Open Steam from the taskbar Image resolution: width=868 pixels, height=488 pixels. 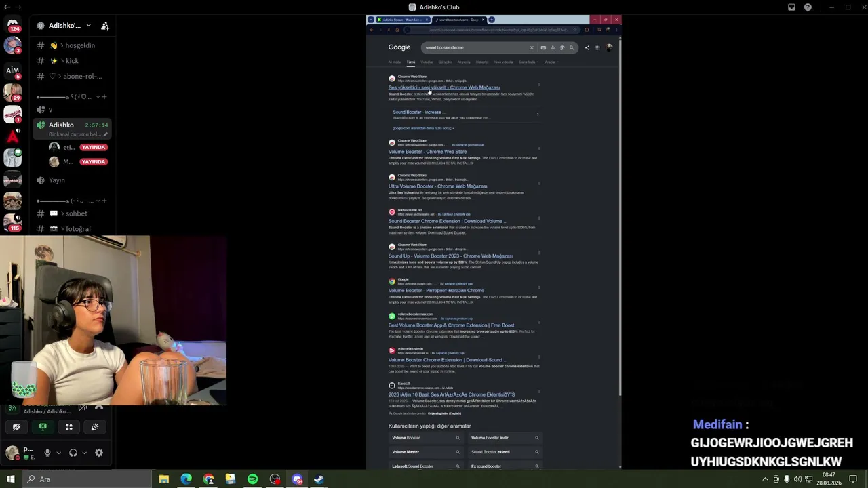(x=319, y=479)
